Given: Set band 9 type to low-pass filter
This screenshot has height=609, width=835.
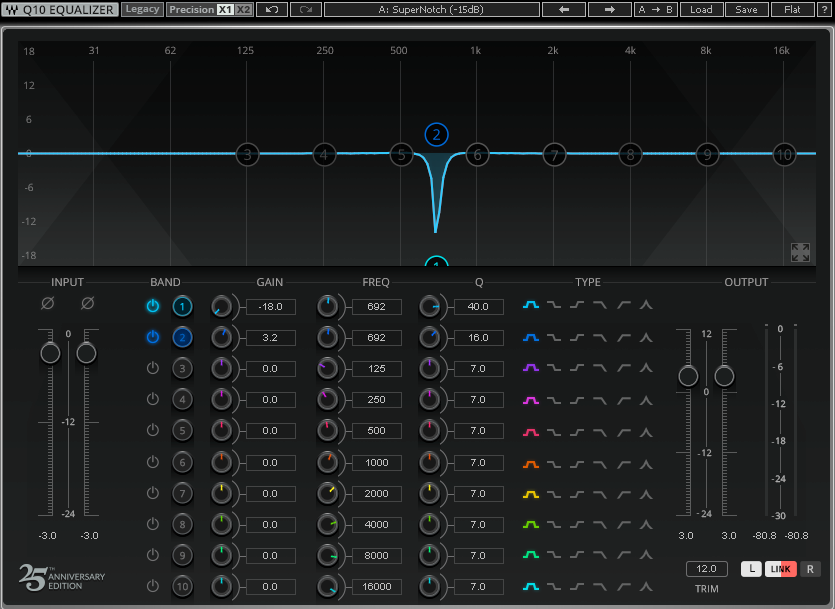Looking at the screenshot, I should point(600,555).
